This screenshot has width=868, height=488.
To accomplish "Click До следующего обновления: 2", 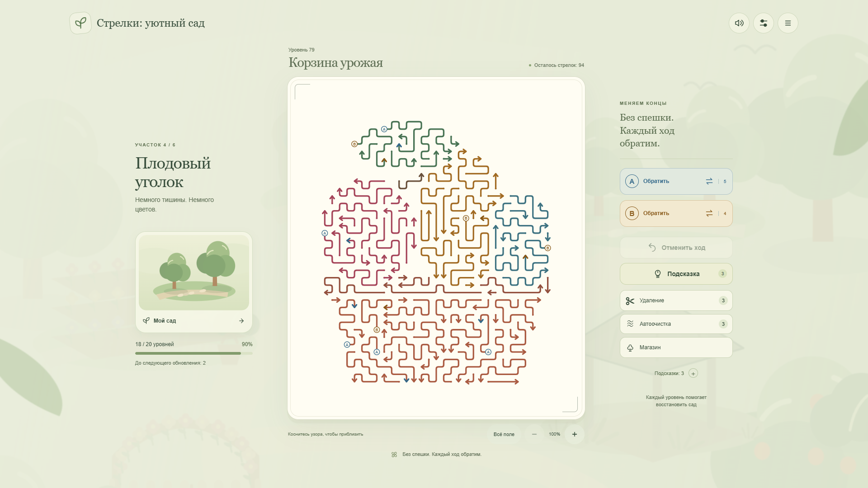I will [x=170, y=363].
